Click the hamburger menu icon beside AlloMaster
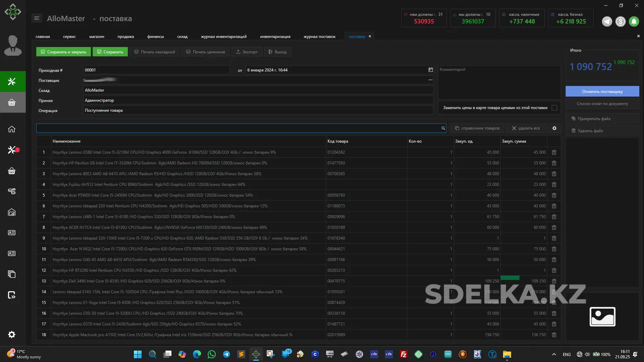The width and height of the screenshot is (644, 362). pos(36,18)
